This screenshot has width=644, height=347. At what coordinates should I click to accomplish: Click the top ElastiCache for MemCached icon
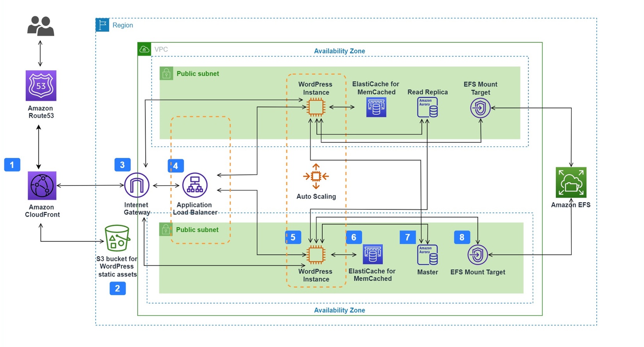(x=376, y=107)
